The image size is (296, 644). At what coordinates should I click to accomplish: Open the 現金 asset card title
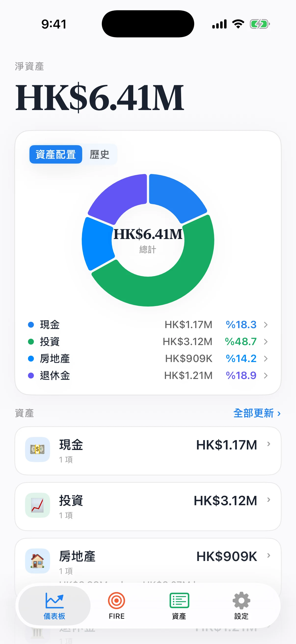click(x=71, y=445)
